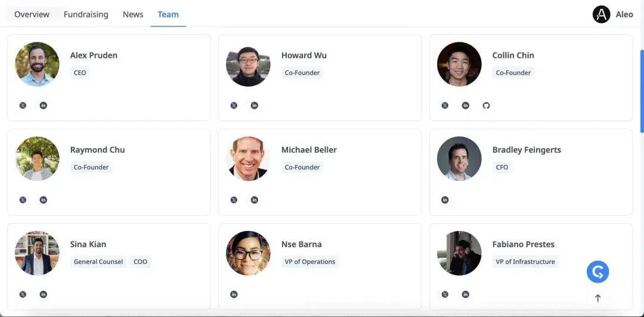Screen dimensions: 644x317
Task: Click the blue circular floating widget icon
Action: [x=597, y=272]
